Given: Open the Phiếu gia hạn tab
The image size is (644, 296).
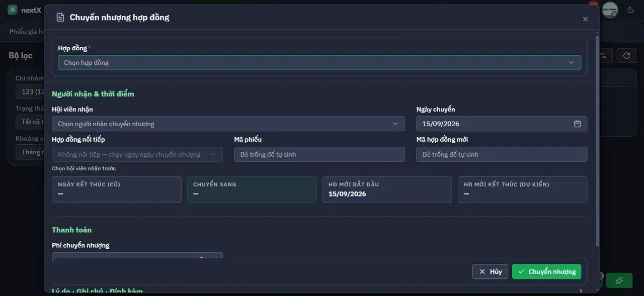Looking at the screenshot, I should tap(27, 32).
